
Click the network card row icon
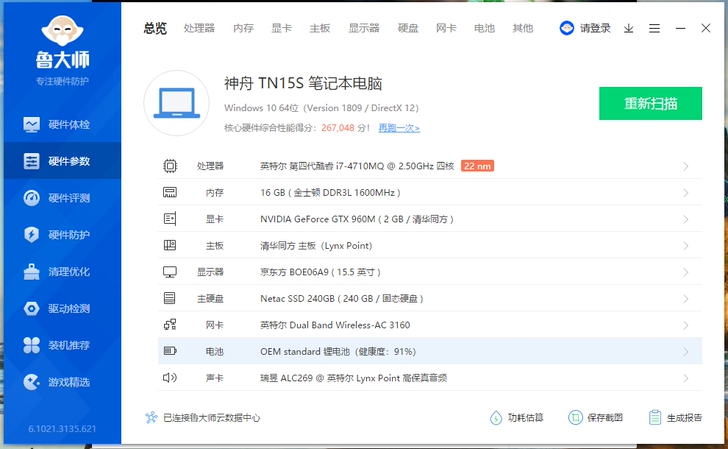point(170,325)
